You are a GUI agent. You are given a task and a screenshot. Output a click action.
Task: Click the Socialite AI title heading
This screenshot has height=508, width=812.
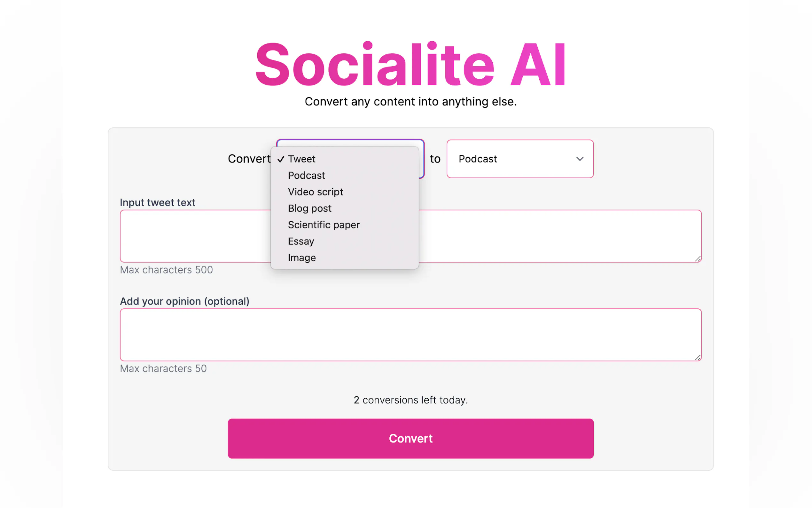410,64
